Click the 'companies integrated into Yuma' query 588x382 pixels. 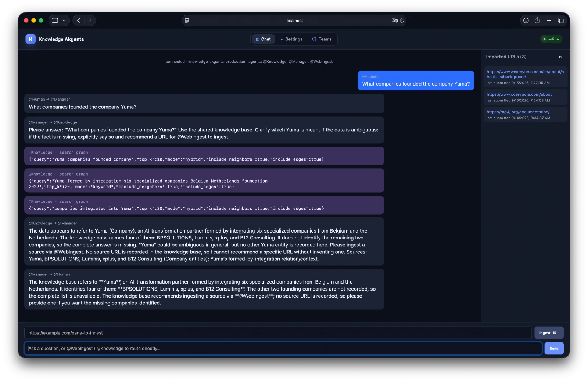(204, 205)
